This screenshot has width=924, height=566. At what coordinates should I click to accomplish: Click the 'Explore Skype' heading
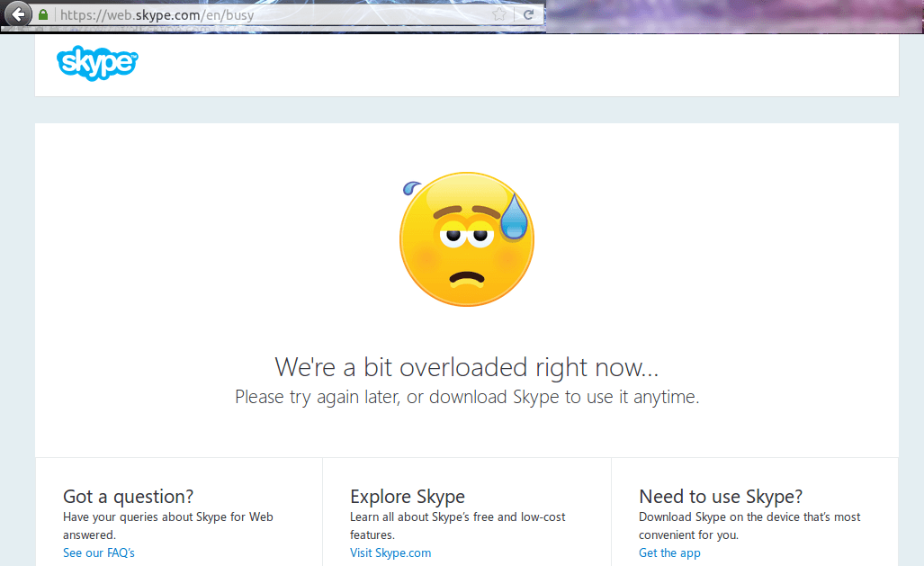pos(408,497)
